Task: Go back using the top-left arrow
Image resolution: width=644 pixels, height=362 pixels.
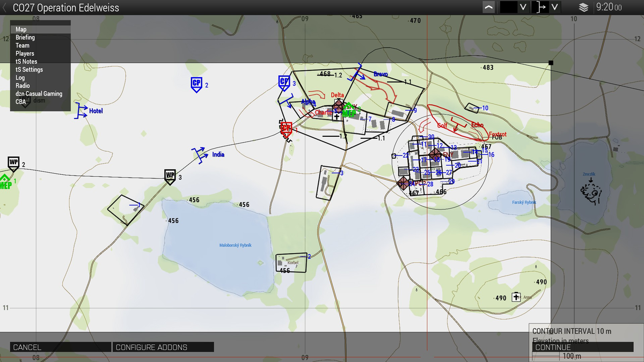Action: (x=5, y=8)
